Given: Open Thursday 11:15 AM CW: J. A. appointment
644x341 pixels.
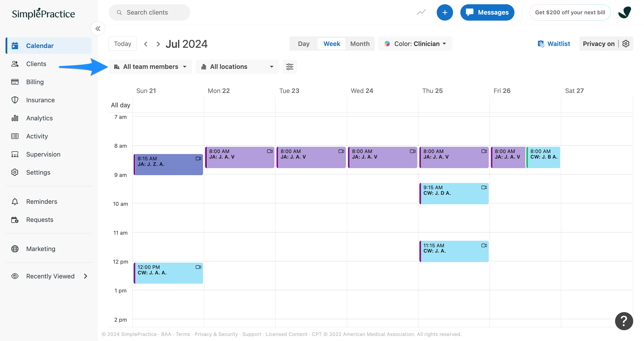Looking at the screenshot, I should click(x=454, y=251).
